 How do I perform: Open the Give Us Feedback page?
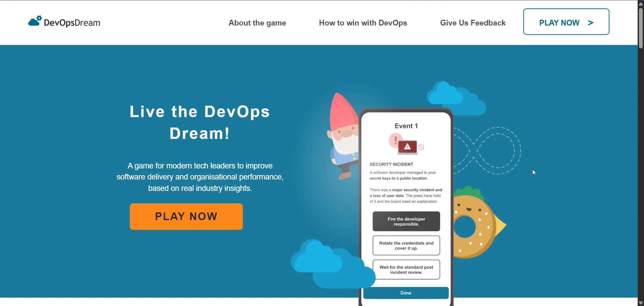point(473,22)
